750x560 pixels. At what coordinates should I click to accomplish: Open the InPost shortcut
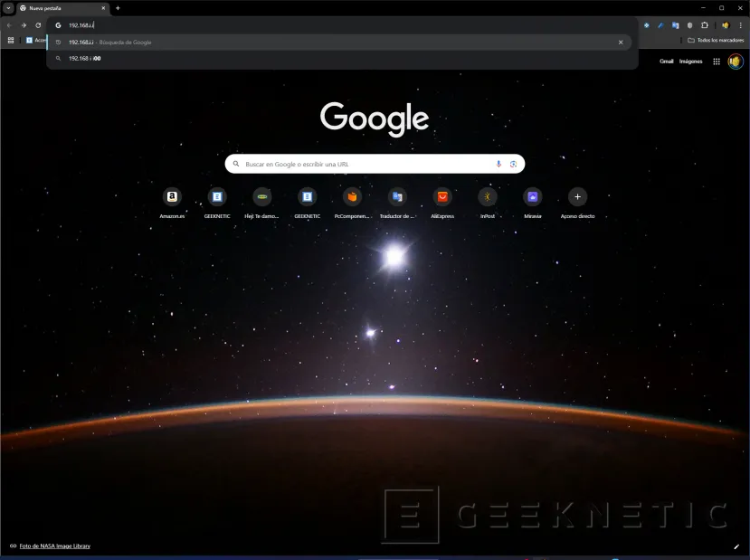pos(488,203)
